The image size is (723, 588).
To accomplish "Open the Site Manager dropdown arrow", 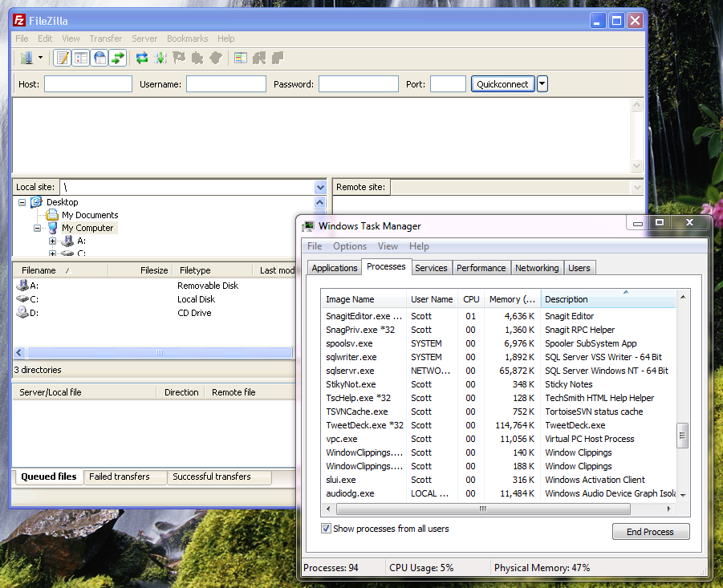I will pyautogui.click(x=41, y=58).
